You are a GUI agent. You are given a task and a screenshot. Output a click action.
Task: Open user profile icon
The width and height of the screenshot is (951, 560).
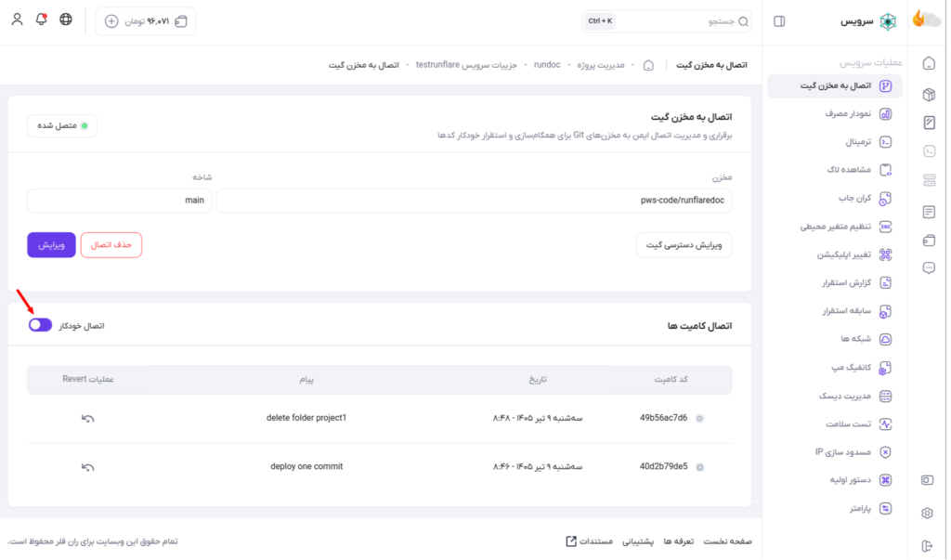click(x=17, y=20)
